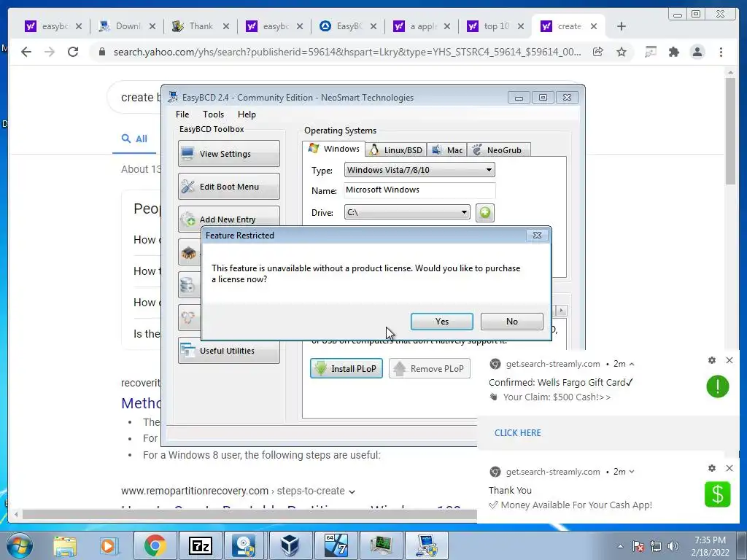Close the 'a apple' browser tab
Image resolution: width=747 pixels, height=560 pixels.
click(447, 26)
